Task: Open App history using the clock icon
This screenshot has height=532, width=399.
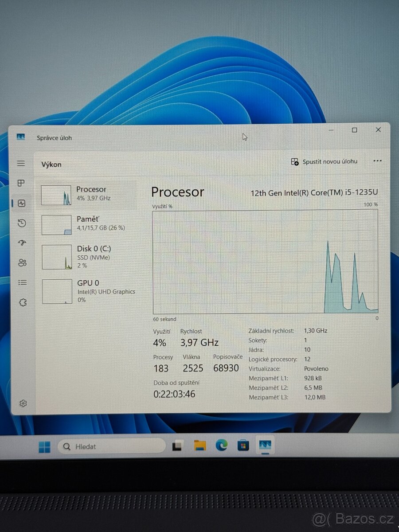Action: (x=21, y=223)
